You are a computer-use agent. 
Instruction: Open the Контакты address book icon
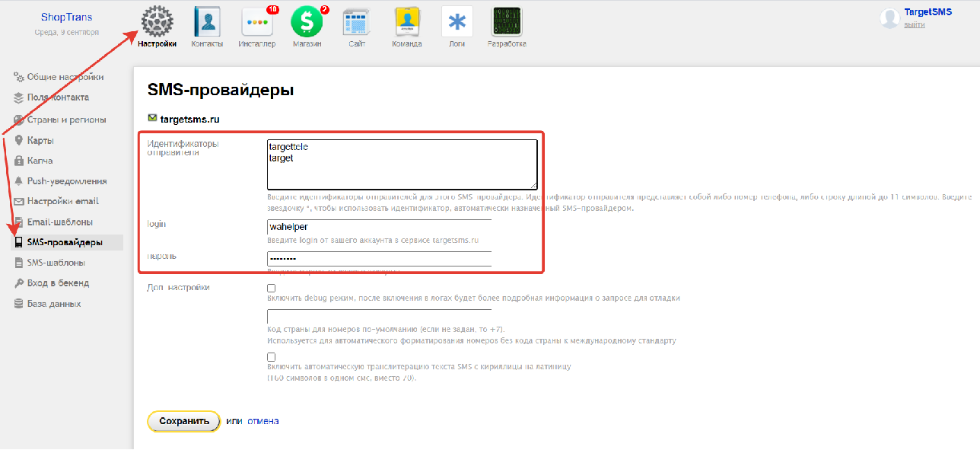pos(207,21)
